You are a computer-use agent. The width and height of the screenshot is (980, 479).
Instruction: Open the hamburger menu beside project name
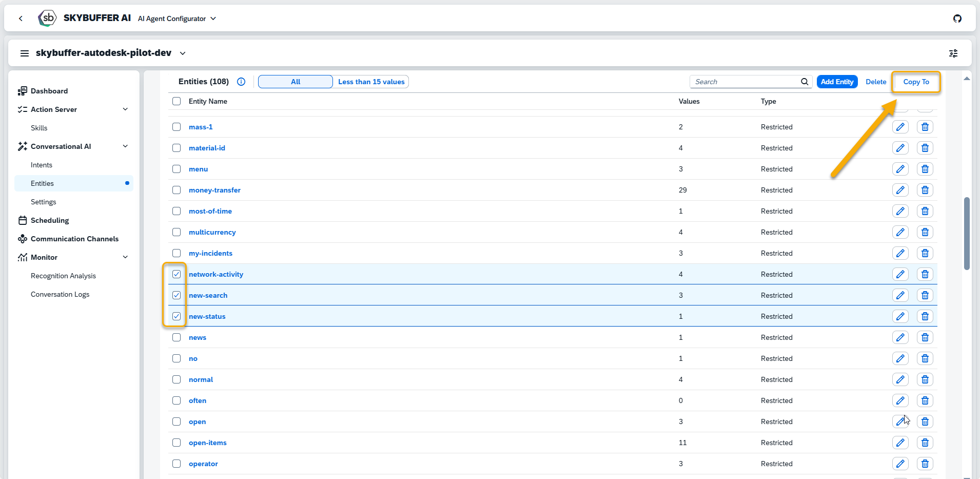pos(24,53)
